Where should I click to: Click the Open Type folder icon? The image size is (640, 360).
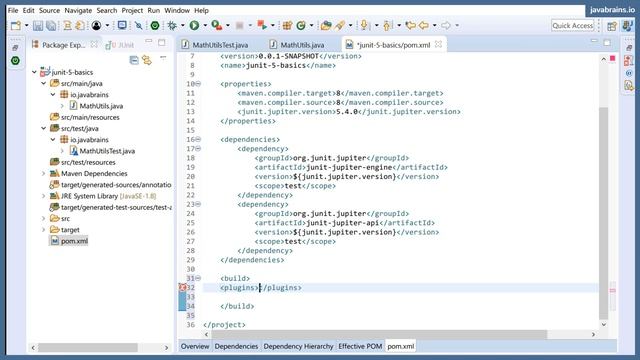pos(326,26)
